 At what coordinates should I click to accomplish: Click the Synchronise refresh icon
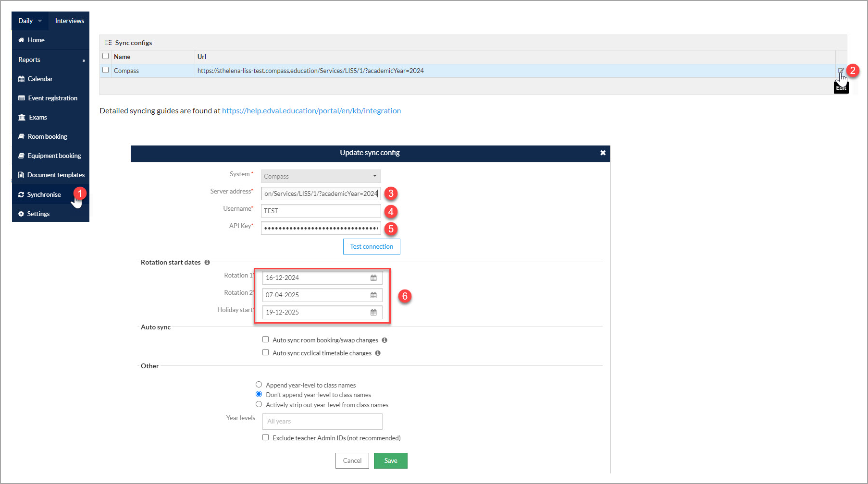pos(21,195)
